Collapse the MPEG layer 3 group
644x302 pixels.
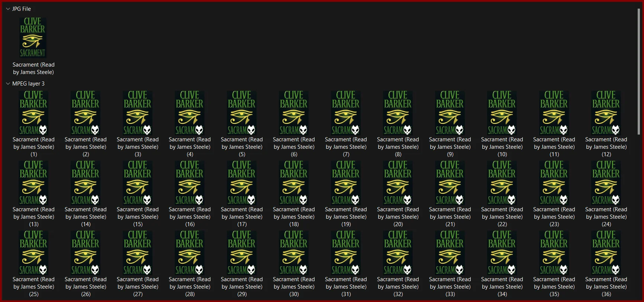pos(8,84)
